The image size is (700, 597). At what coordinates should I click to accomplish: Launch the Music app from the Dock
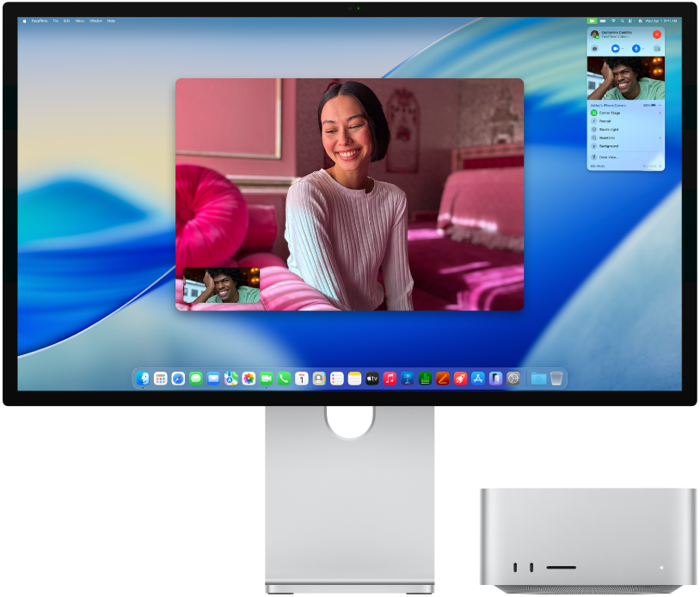tap(389, 377)
